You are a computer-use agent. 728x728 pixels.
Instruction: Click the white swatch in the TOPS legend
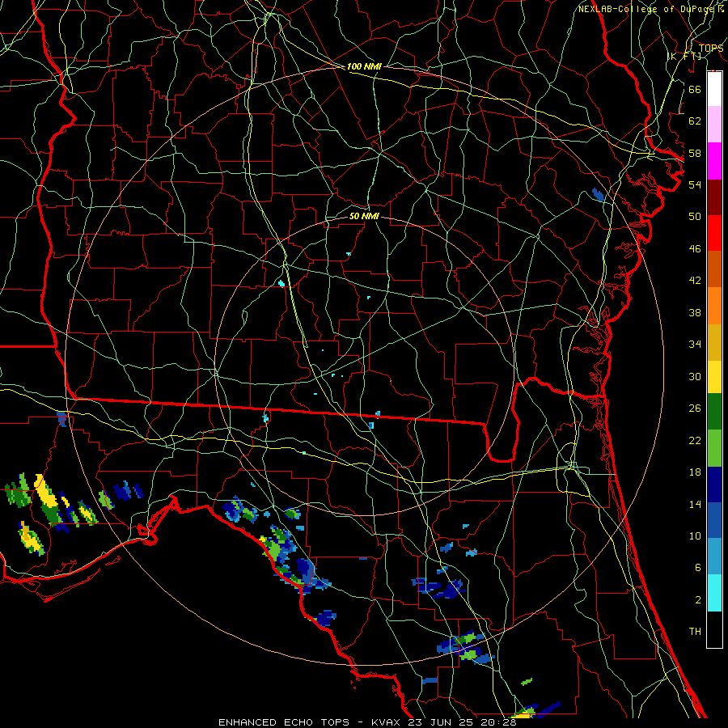click(714, 89)
